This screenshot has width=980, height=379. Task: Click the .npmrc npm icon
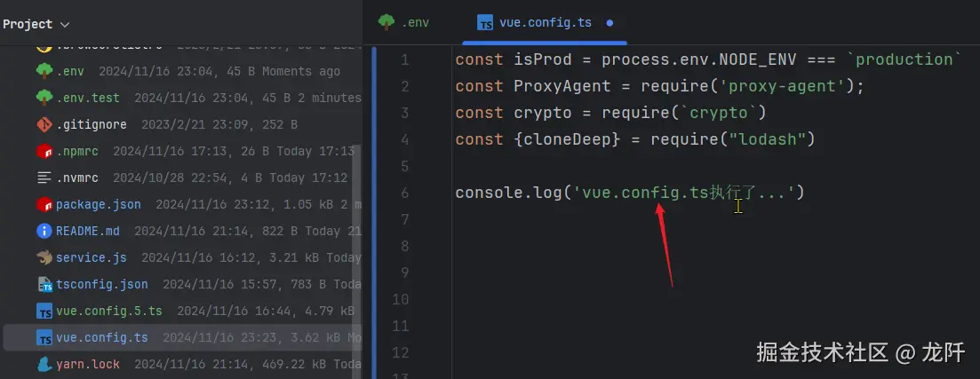(44, 151)
